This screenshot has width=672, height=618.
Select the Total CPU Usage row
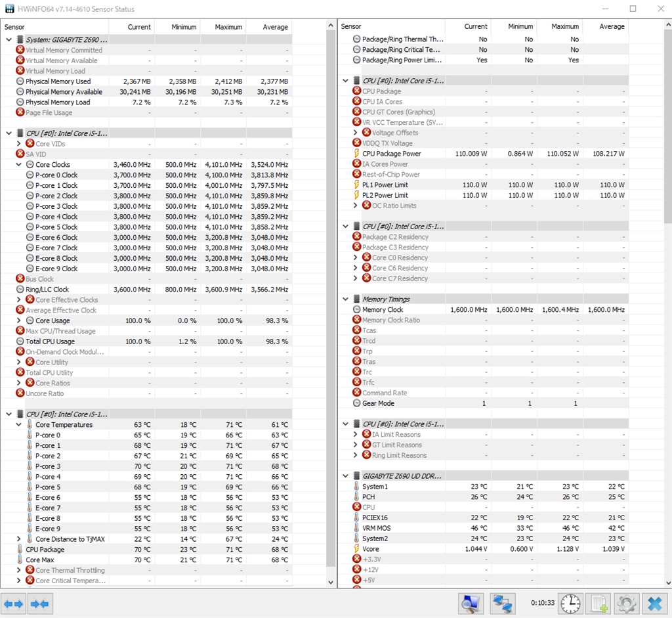pos(146,342)
